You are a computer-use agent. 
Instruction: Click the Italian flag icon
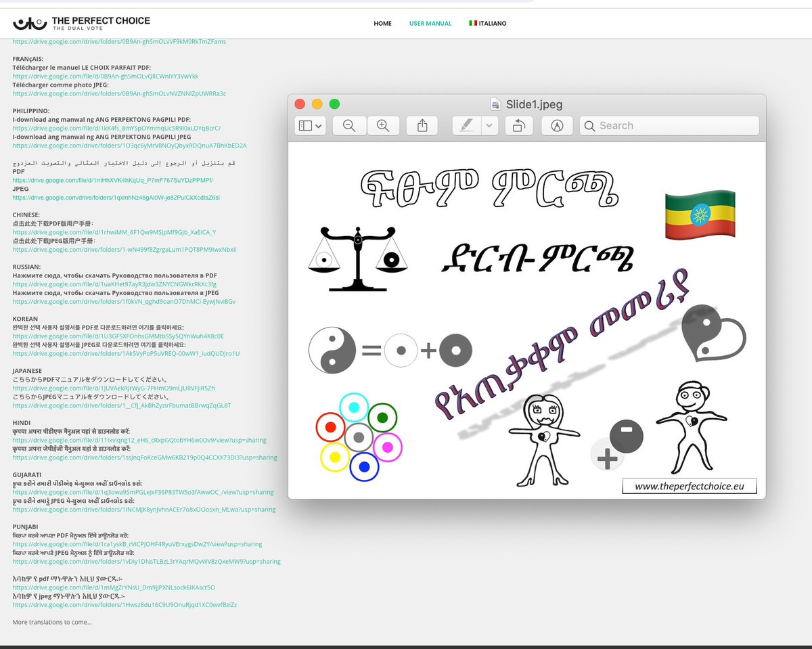click(473, 24)
